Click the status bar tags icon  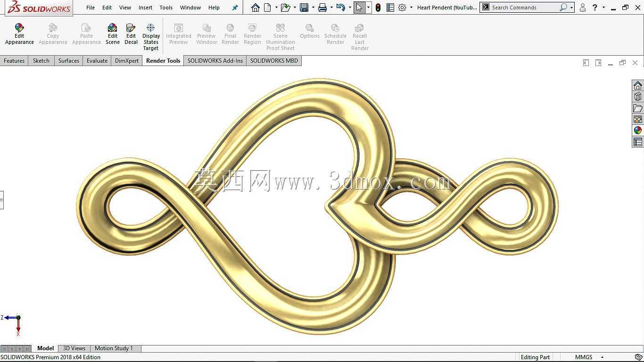(x=638, y=357)
